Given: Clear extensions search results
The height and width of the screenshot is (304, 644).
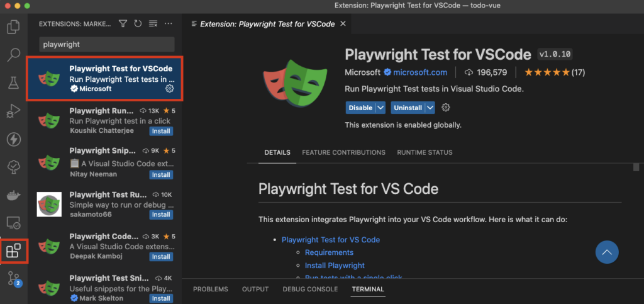Looking at the screenshot, I should point(153,24).
